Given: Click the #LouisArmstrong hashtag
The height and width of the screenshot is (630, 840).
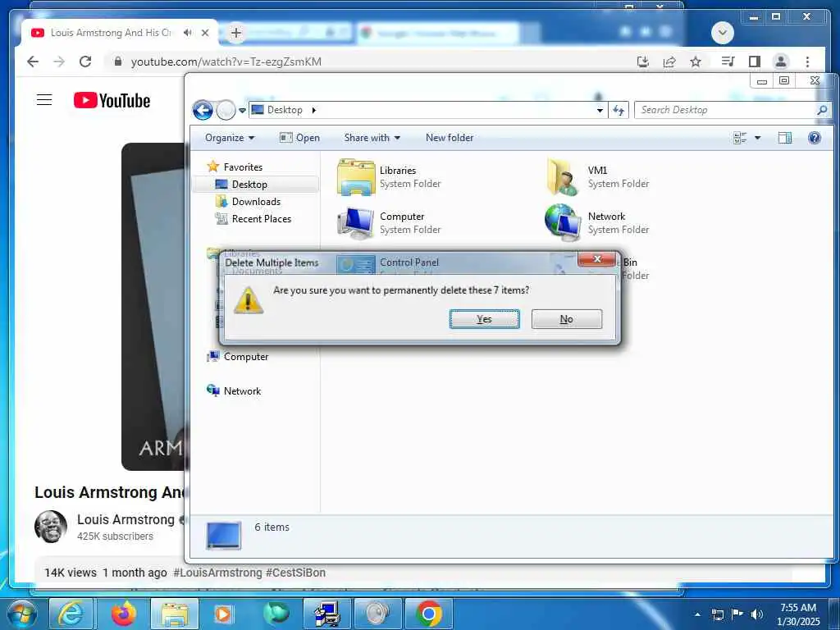Looking at the screenshot, I should [x=217, y=573].
